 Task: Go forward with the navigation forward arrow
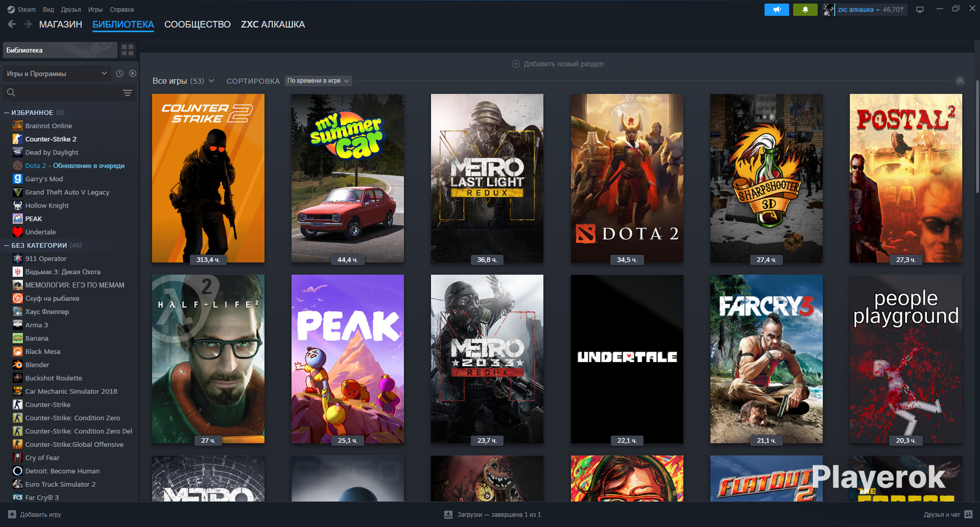pyautogui.click(x=28, y=24)
